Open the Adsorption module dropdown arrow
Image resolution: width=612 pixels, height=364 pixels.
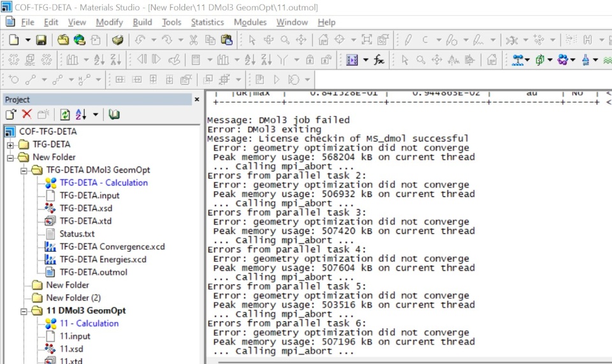(527, 60)
